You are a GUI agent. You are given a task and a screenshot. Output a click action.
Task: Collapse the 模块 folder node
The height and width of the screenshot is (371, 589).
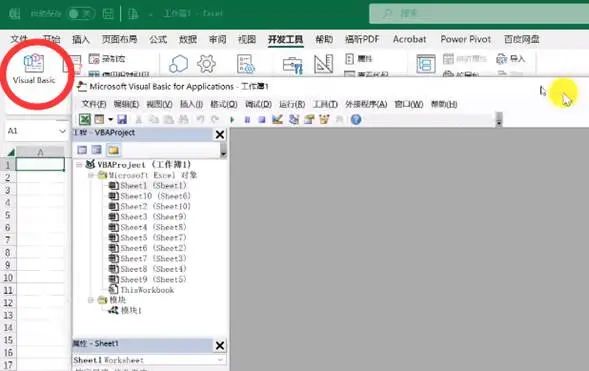(91, 300)
